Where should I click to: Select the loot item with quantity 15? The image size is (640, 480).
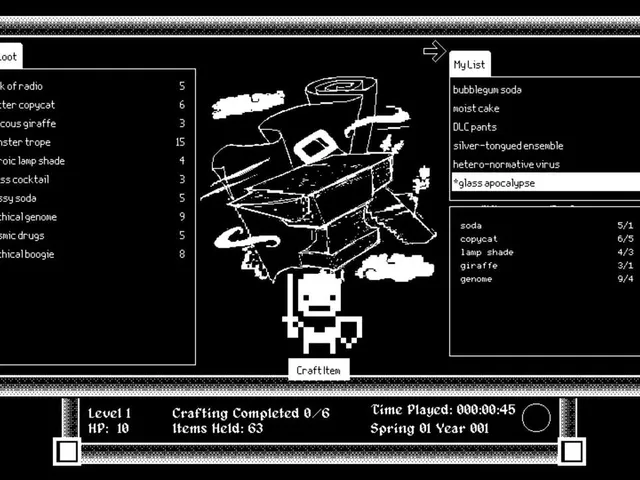point(93,142)
